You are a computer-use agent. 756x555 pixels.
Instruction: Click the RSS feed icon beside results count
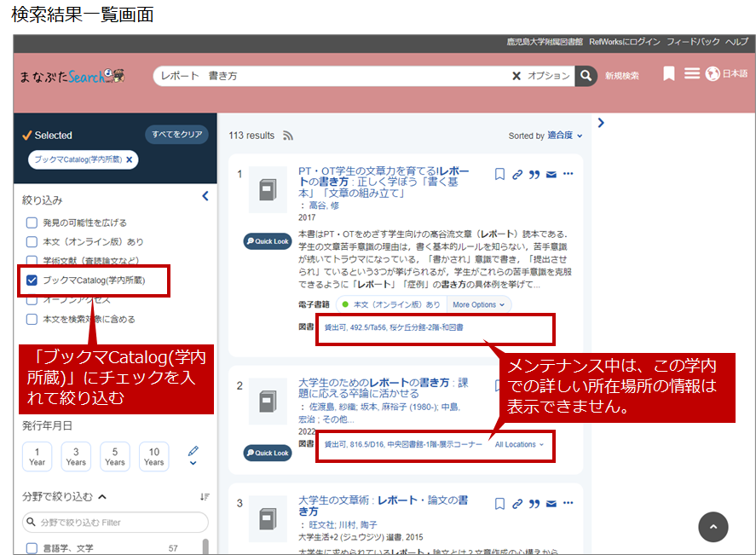click(x=288, y=136)
